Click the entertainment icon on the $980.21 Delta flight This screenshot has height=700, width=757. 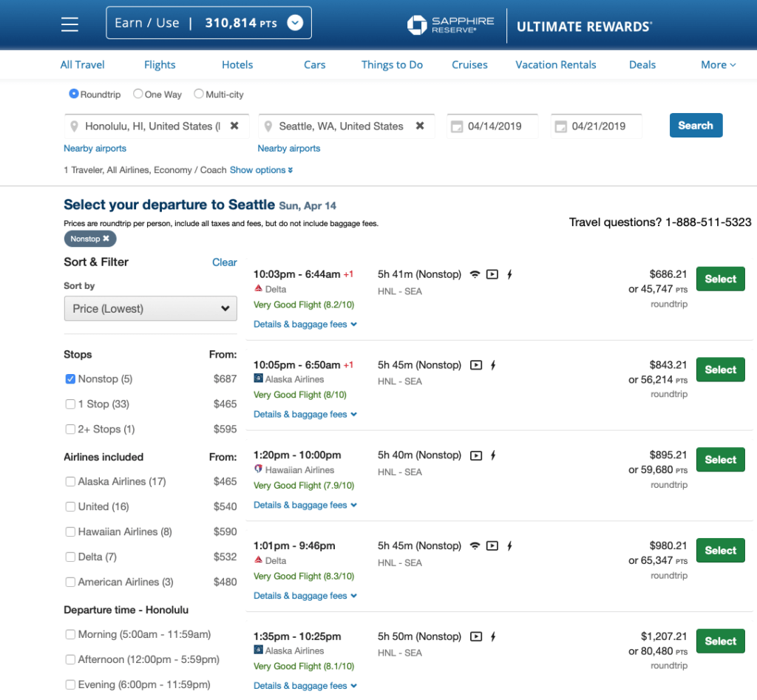pyautogui.click(x=492, y=546)
